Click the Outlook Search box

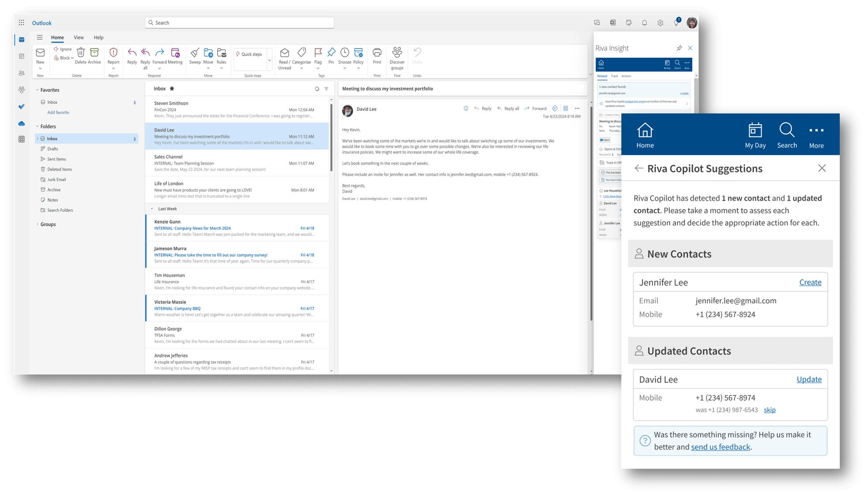coord(240,23)
